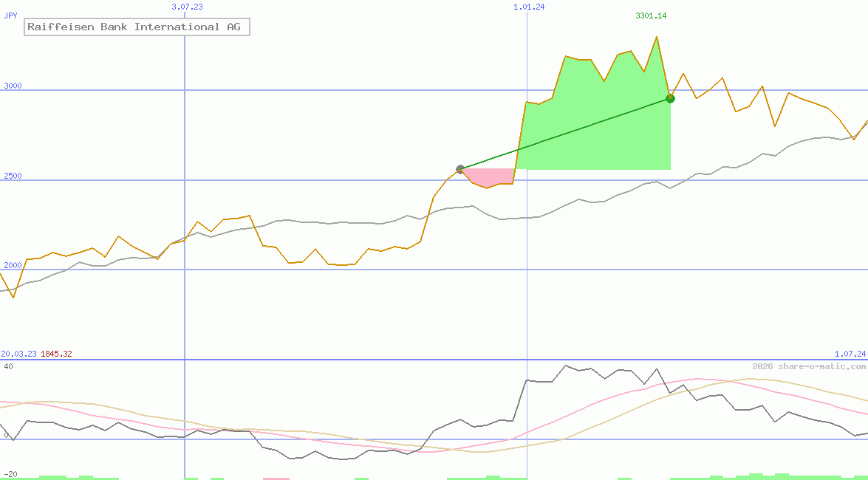Screen dimensions: 868x480
Task: Select the 1.01.24 date marker
Action: click(x=529, y=7)
